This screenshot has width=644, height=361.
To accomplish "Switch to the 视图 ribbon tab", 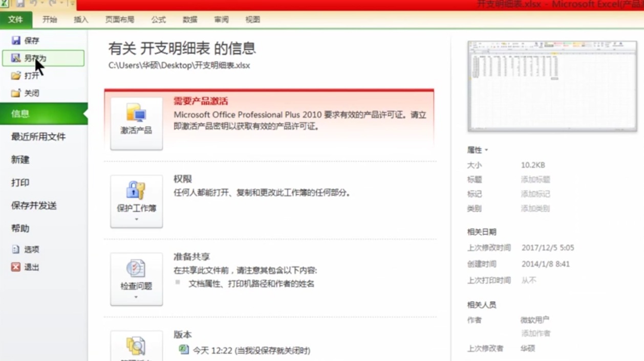I will tap(252, 19).
